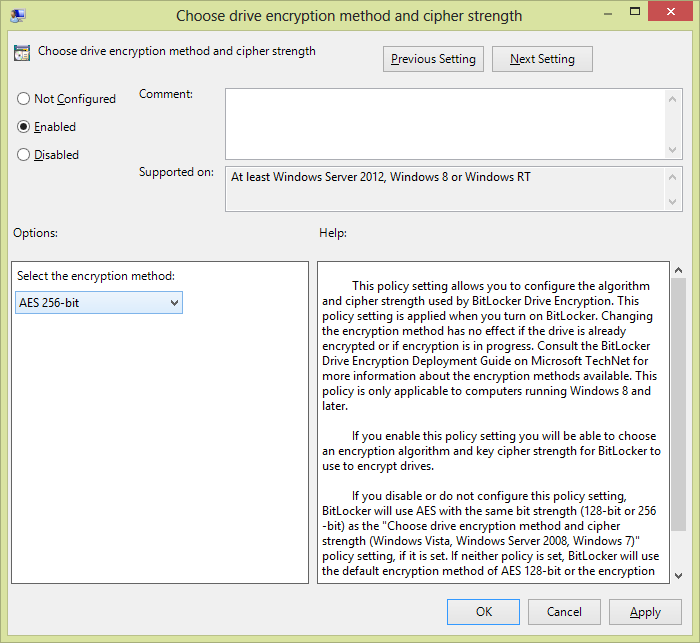Image resolution: width=700 pixels, height=643 pixels.
Task: Click Comment box scroll up arrow
Action: point(673,99)
